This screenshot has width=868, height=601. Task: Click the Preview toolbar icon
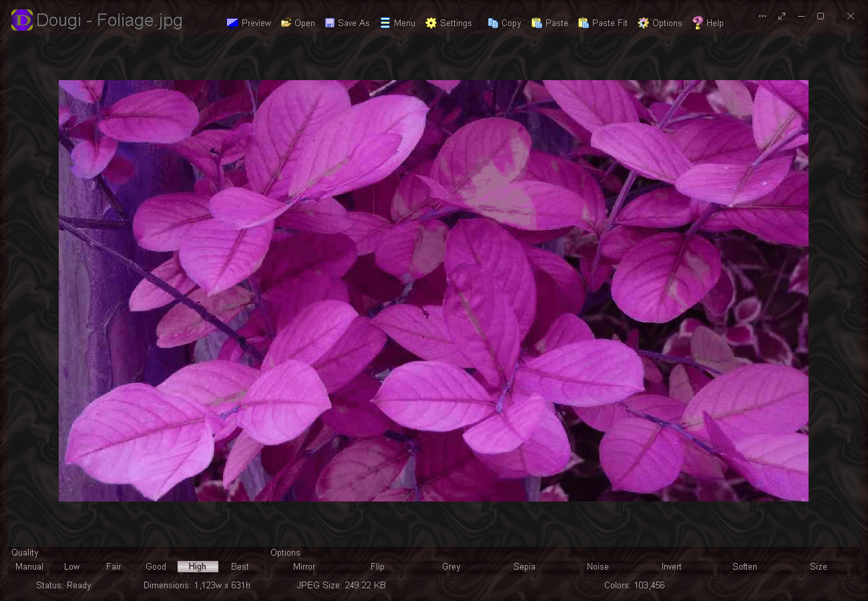click(232, 23)
